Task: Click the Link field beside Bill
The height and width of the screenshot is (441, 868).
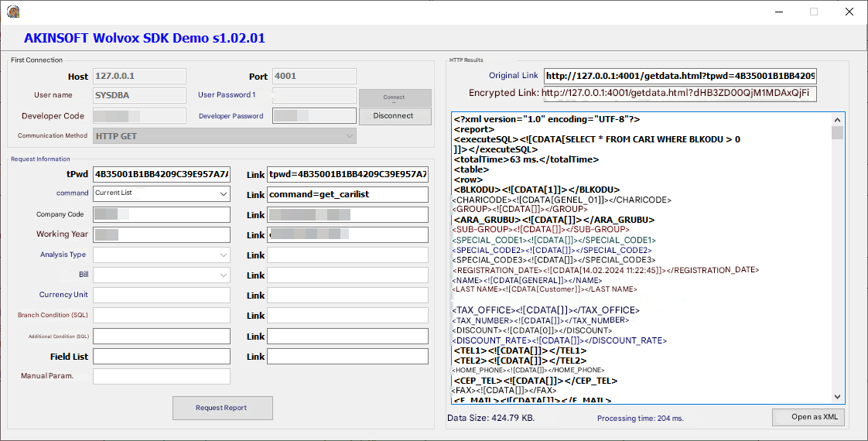Action: point(347,275)
